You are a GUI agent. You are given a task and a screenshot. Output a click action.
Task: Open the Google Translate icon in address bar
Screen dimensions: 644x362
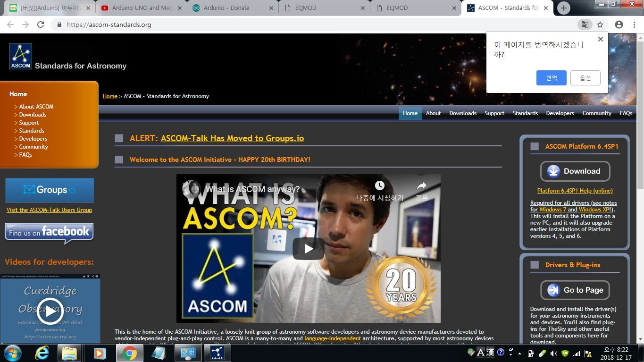tap(585, 25)
